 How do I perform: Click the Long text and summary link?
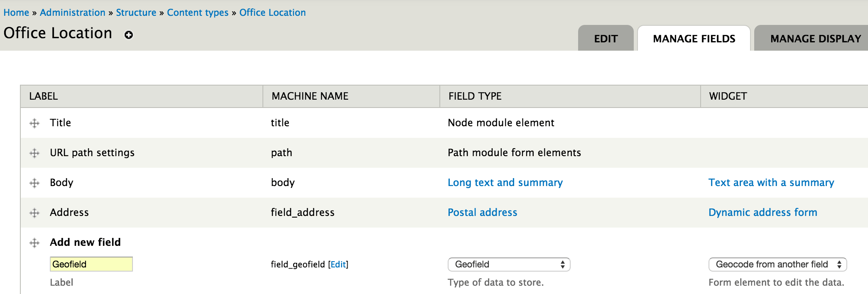click(505, 183)
